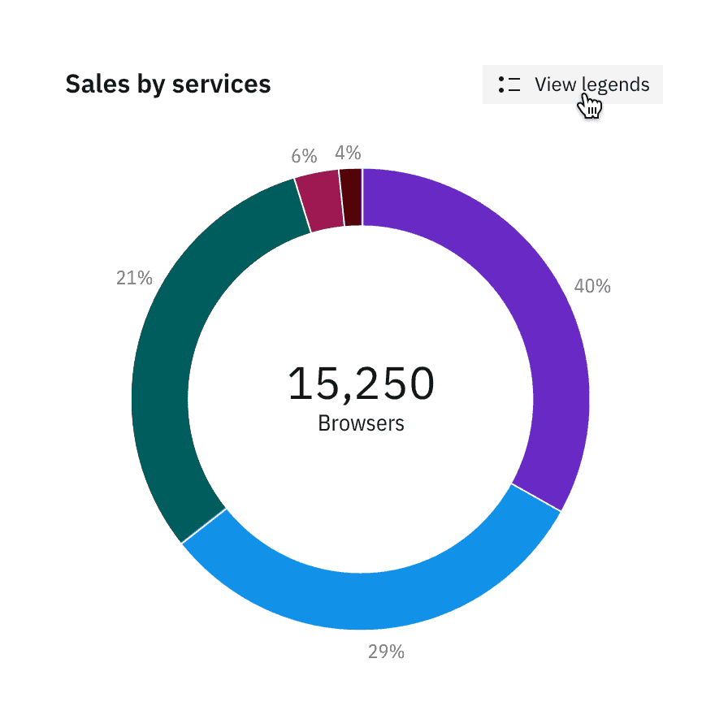Select the dark maroon 4% segment
Image resolution: width=728 pixels, height=728 pixels.
coord(351,197)
